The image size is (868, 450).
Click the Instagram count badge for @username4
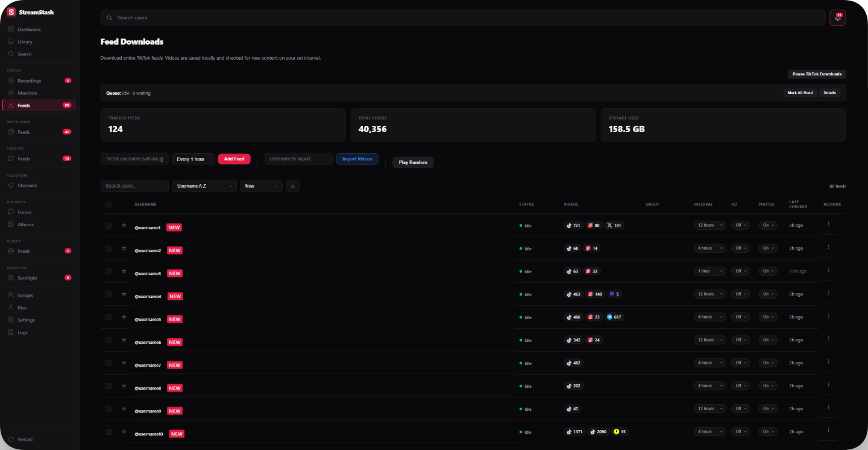point(595,294)
